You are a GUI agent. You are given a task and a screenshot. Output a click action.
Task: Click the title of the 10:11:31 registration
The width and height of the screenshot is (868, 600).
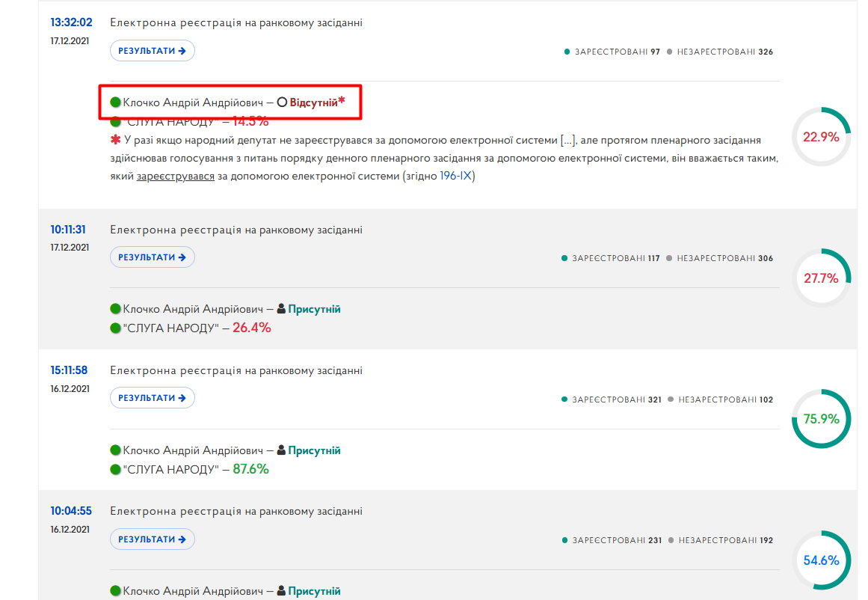[236, 230]
